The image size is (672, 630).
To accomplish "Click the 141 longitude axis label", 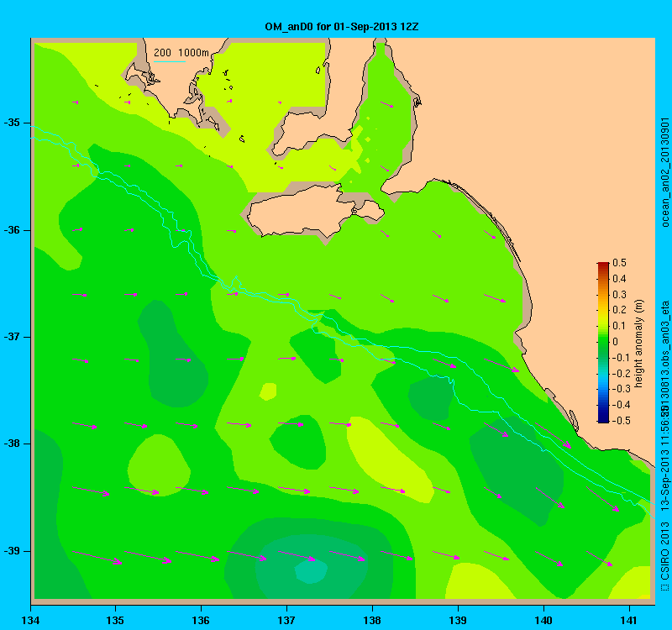I will [629, 620].
